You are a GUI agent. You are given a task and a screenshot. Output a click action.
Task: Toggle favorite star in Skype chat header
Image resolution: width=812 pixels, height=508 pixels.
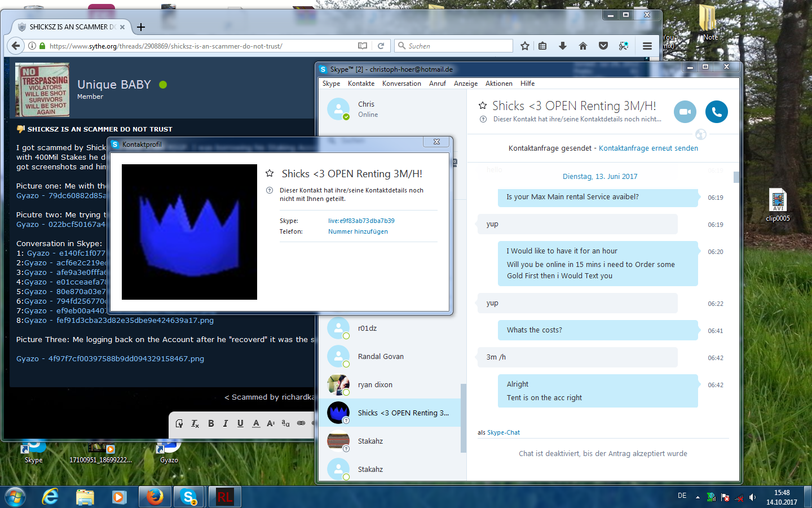483,106
